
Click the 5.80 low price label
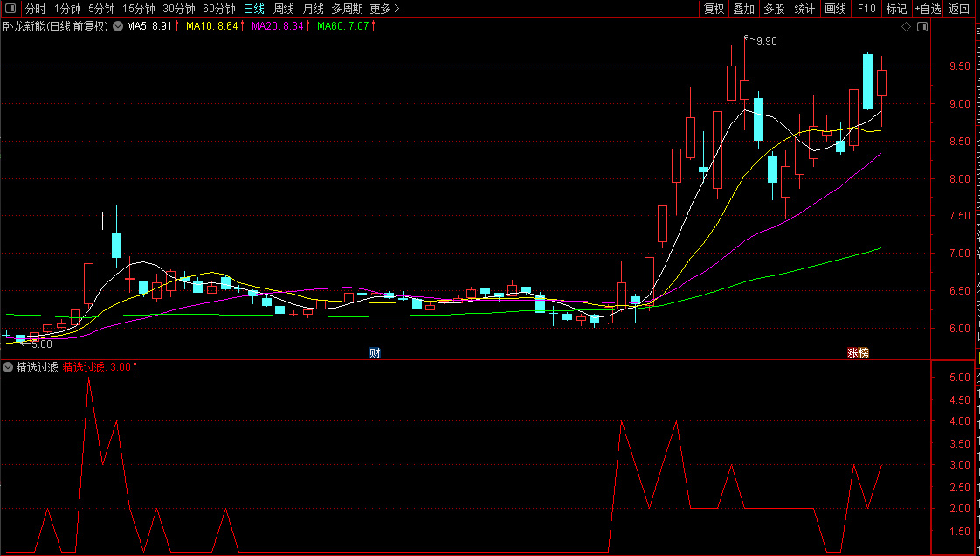pos(41,344)
